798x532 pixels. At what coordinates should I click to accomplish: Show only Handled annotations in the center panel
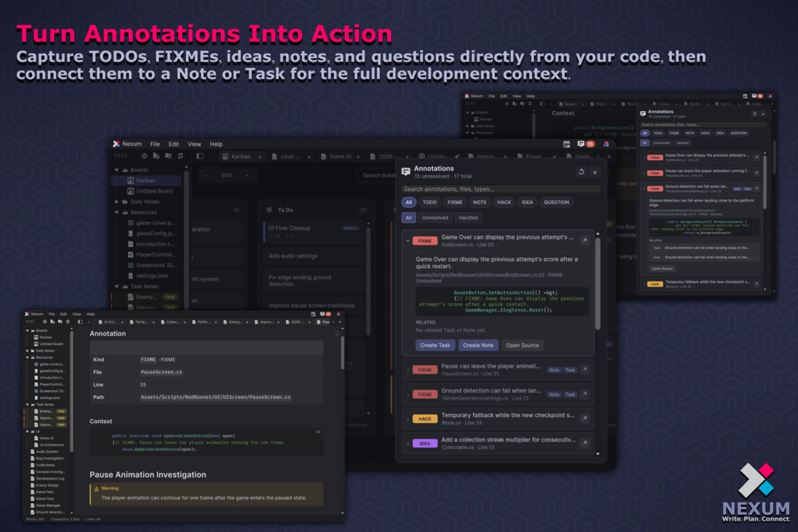point(469,217)
